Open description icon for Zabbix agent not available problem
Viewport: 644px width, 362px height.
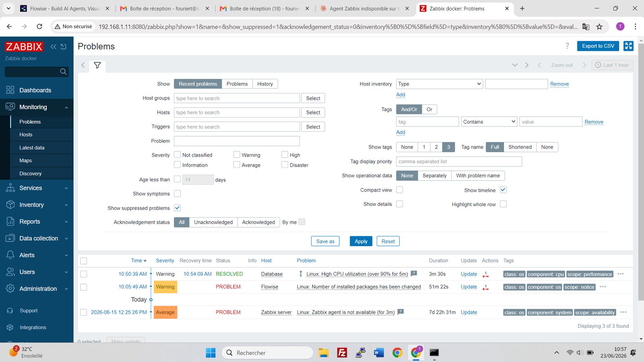click(400, 312)
